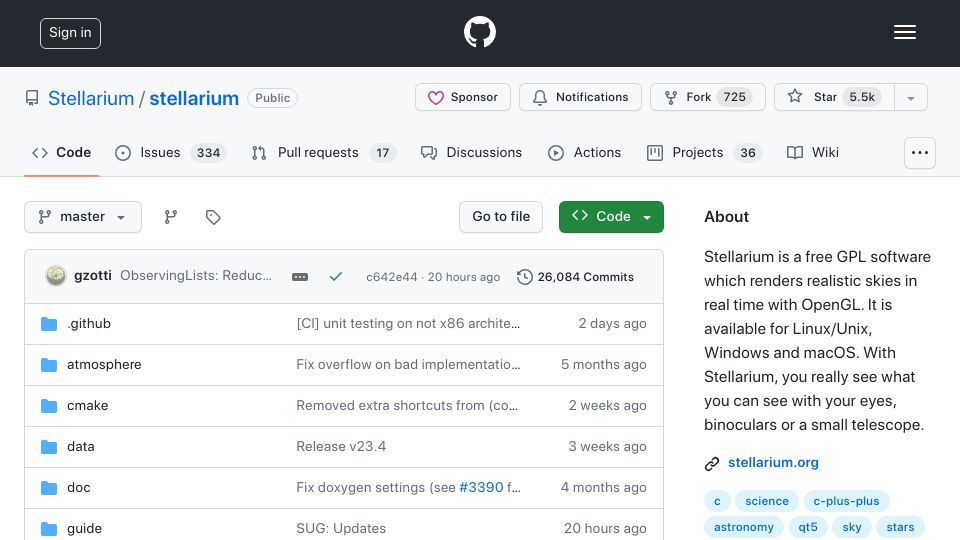
Task: View the 26,084 Commits history
Action: 576,277
